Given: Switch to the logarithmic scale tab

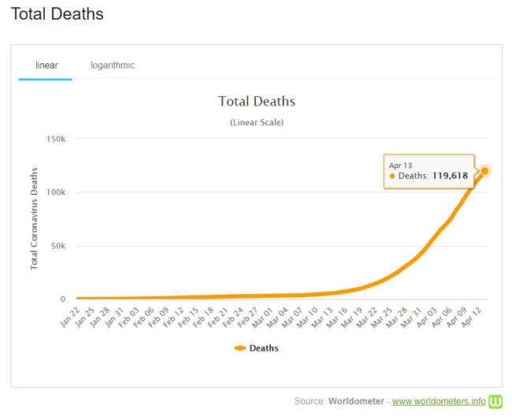Looking at the screenshot, I should click(x=113, y=65).
